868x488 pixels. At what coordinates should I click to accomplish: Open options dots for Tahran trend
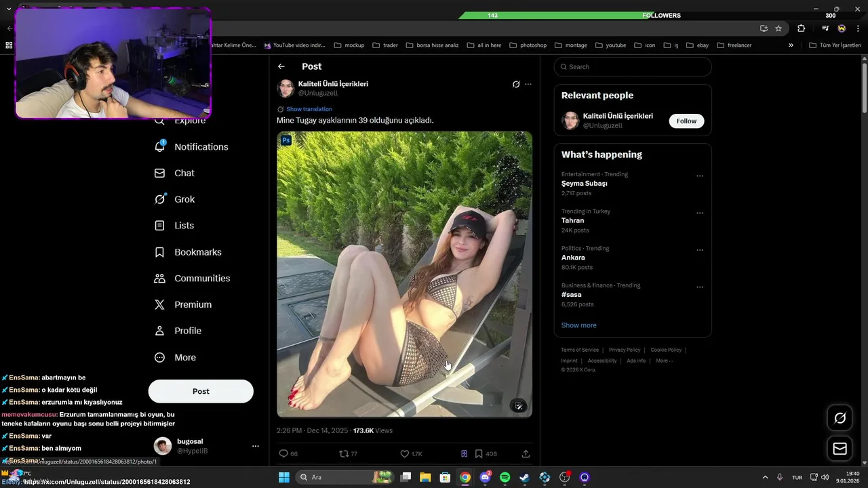coord(700,213)
